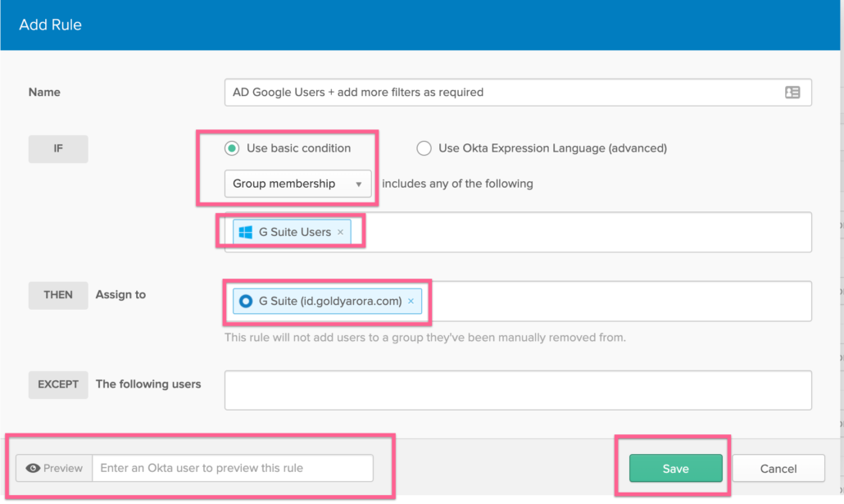This screenshot has width=844, height=504.
Task: Select Use basic condition radio button
Action: pyautogui.click(x=232, y=148)
